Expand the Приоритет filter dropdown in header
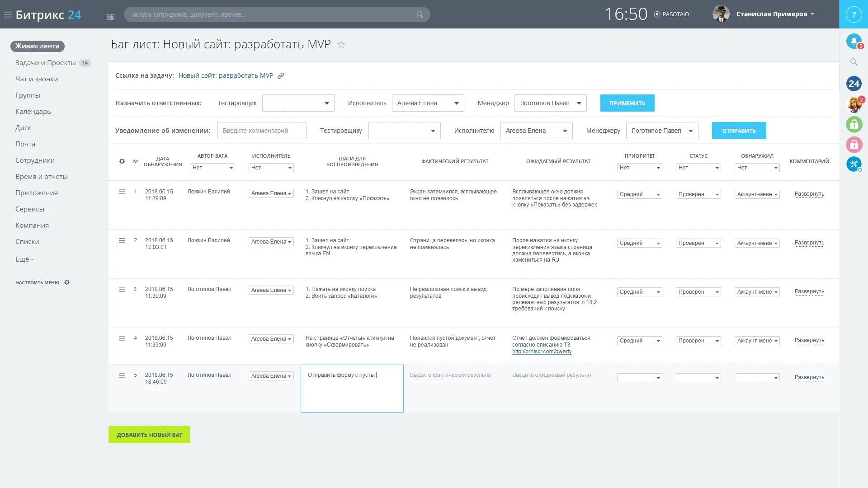Viewport: 868px width, 488px height. click(x=639, y=168)
